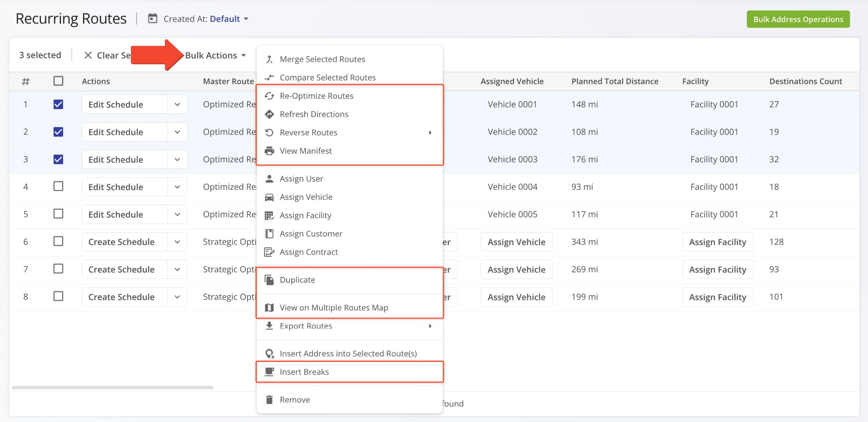
Task: Expand Create Schedule chevron in row 8
Action: coord(177,297)
